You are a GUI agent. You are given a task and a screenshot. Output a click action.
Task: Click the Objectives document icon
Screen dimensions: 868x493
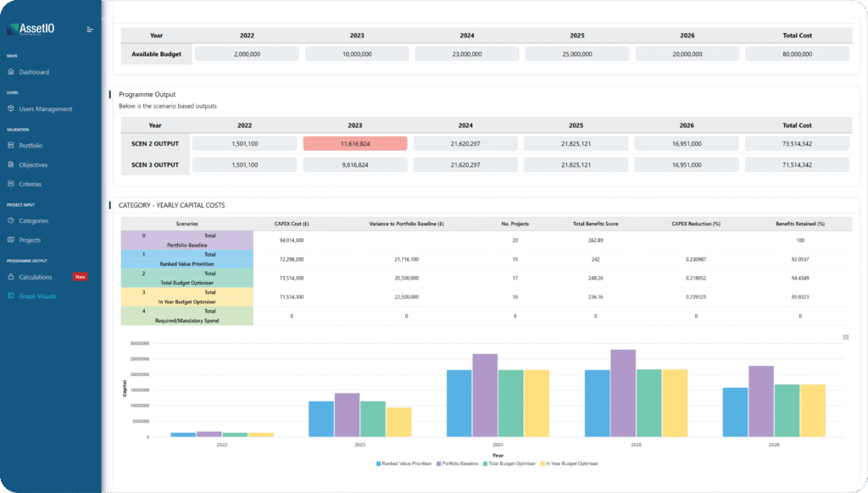tap(11, 165)
